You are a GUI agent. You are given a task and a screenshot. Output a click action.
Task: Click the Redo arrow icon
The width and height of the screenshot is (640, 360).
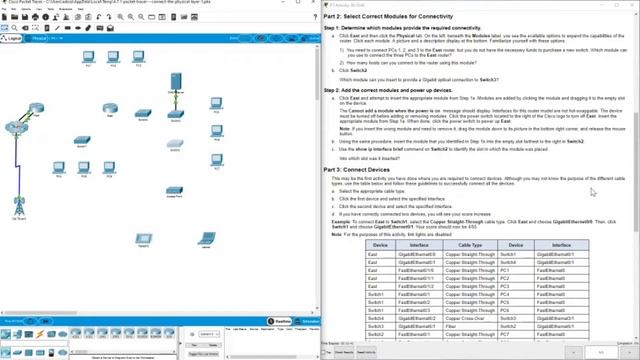coord(109,17)
